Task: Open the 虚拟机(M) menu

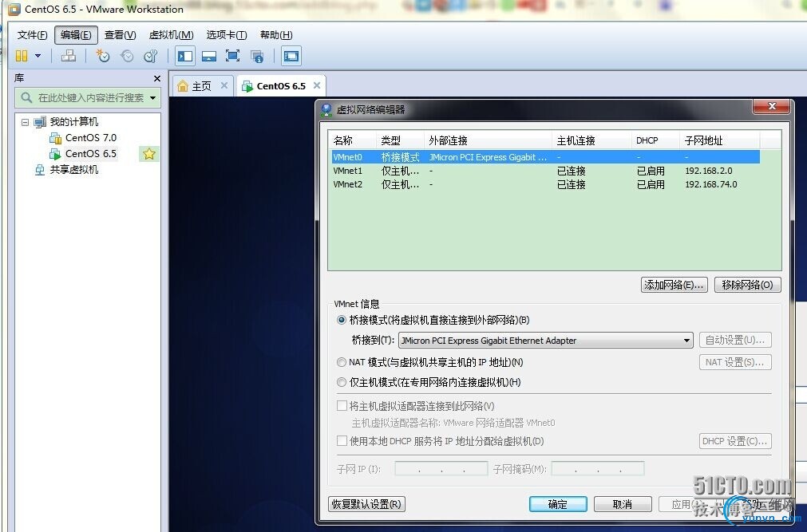Action: coord(171,35)
